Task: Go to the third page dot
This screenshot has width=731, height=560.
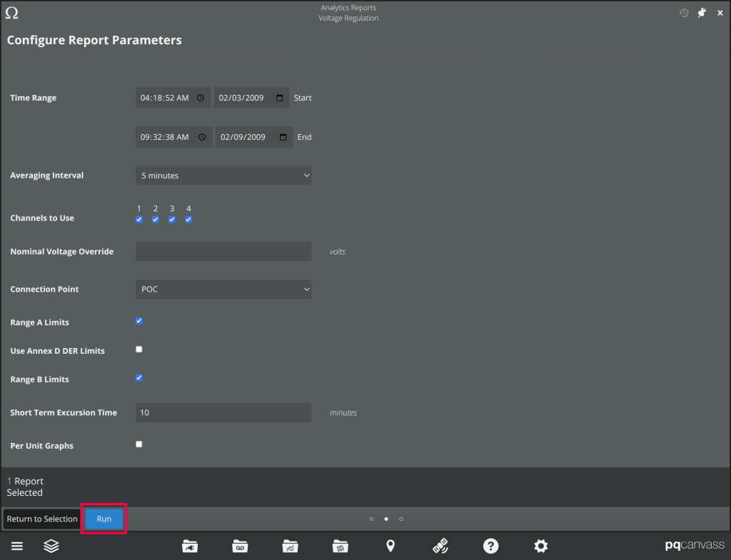Action: pyautogui.click(x=401, y=519)
